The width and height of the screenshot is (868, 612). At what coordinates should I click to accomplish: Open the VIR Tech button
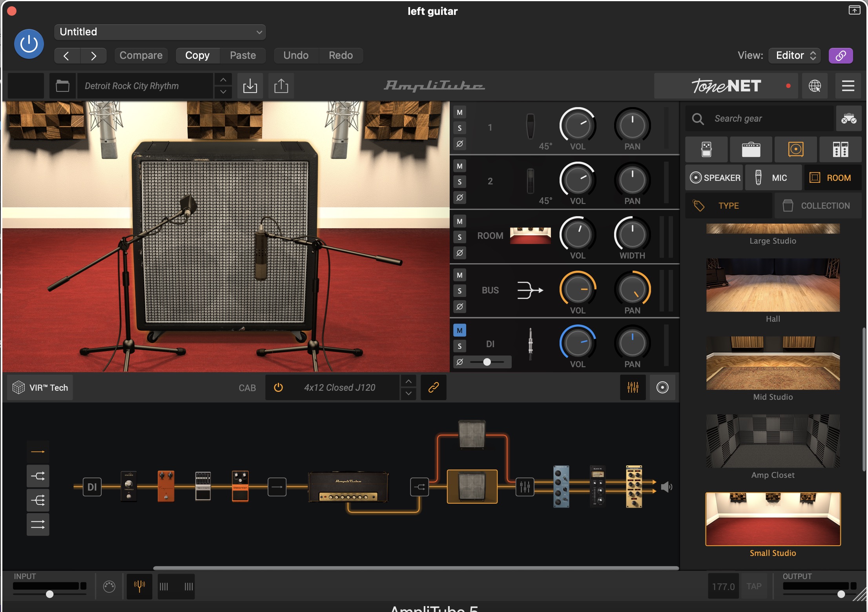point(40,388)
